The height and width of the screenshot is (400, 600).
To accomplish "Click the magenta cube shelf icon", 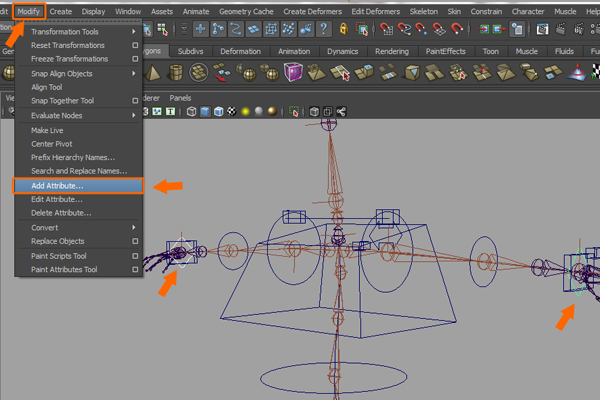I will tap(293, 72).
